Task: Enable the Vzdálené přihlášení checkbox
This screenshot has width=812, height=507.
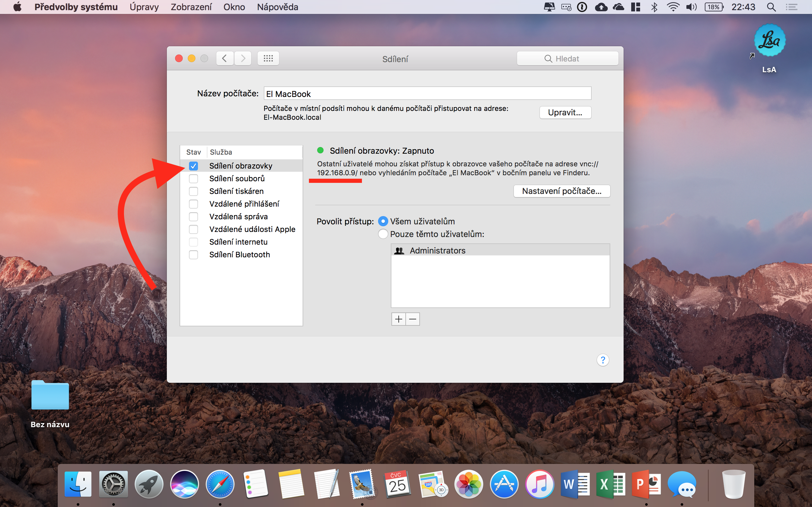Action: coord(193,204)
